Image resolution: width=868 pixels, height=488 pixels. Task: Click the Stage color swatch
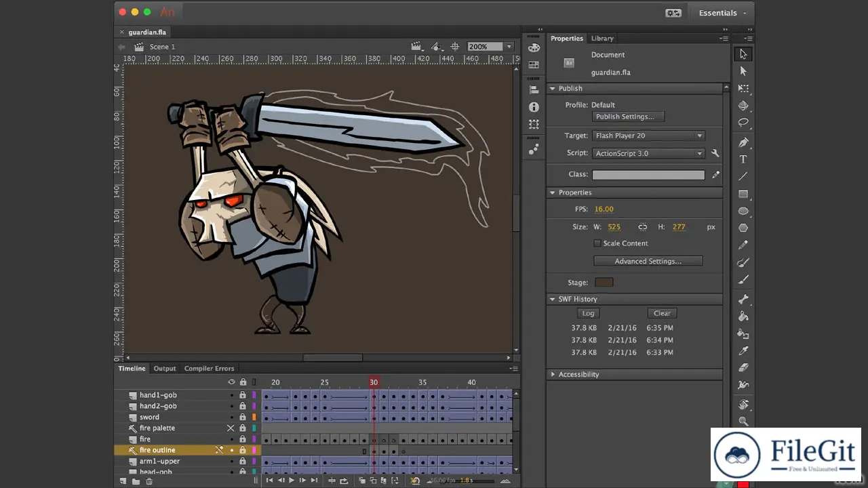click(x=604, y=282)
